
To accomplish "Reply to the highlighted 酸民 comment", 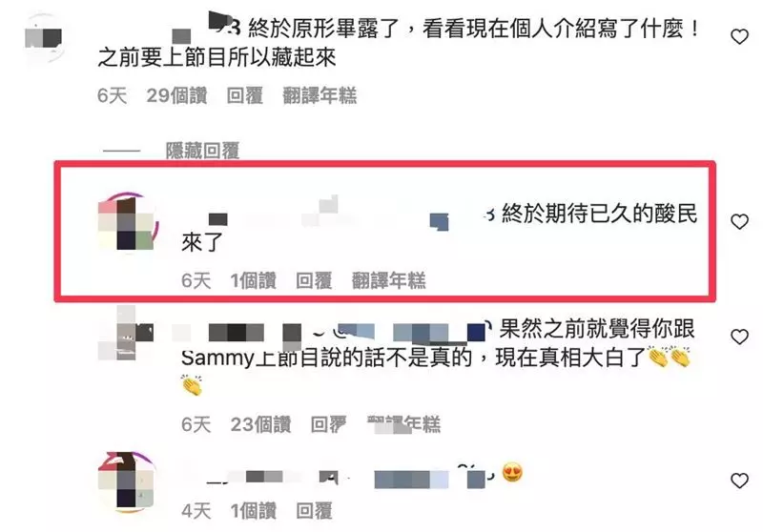I will click(x=314, y=280).
